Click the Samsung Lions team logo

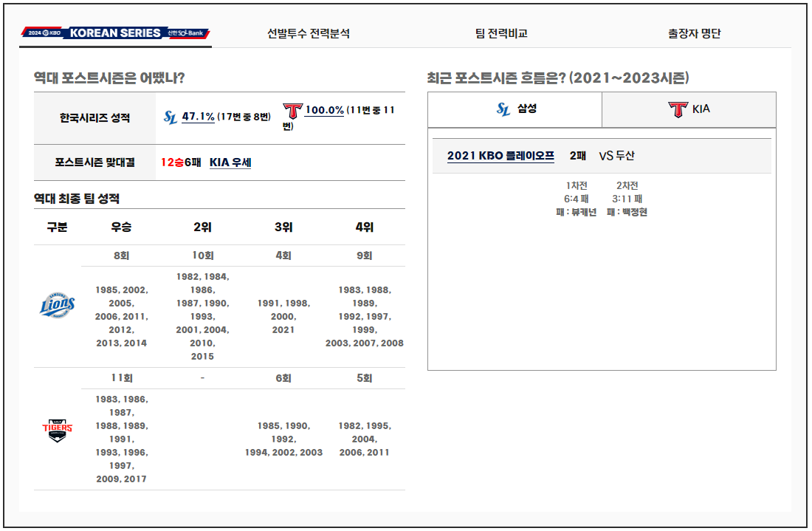pyautogui.click(x=58, y=305)
